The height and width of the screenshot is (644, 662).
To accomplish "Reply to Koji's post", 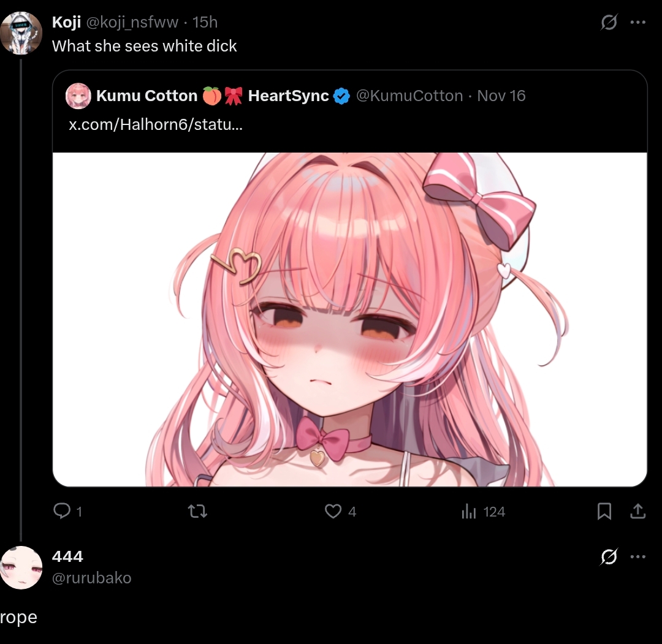I will [67, 511].
